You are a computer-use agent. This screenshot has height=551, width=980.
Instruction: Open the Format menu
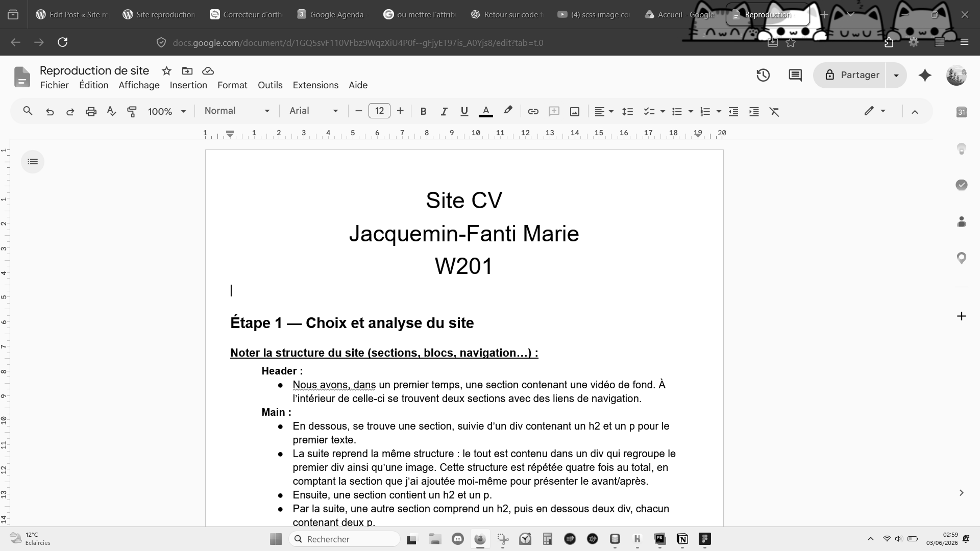point(232,85)
